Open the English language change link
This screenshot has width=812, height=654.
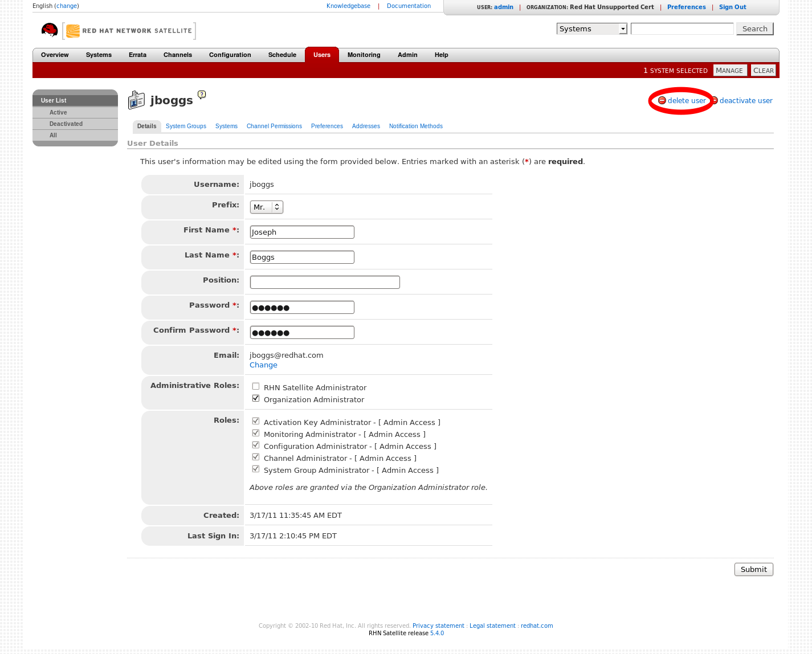[67, 6]
